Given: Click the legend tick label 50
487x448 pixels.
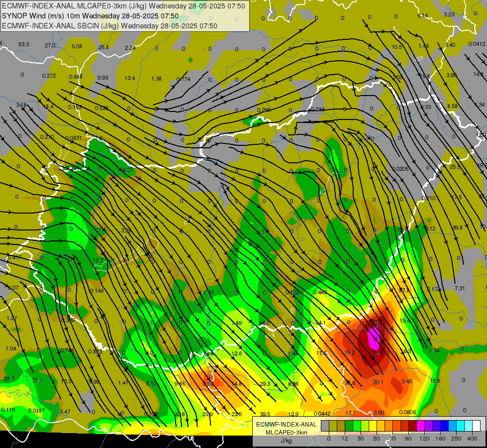Looking at the screenshot, I should [377, 439].
